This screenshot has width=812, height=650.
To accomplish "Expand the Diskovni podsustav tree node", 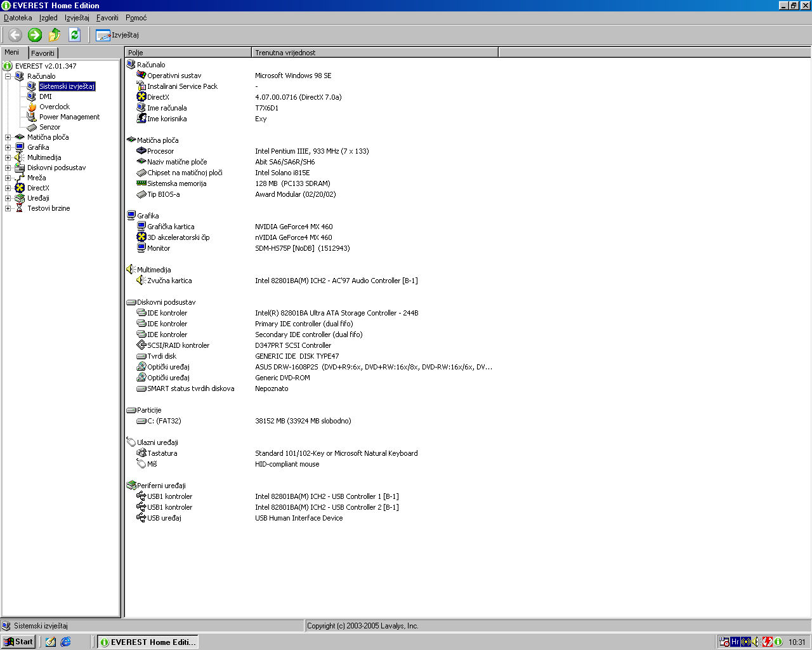I will click(8, 168).
